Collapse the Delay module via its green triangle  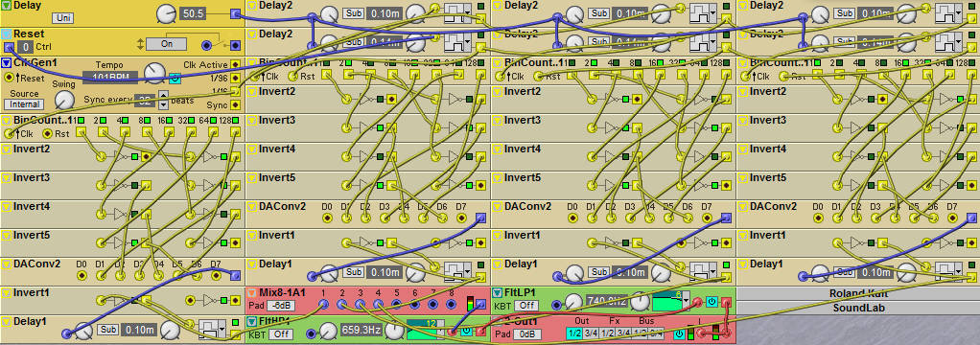pyautogui.click(x=7, y=5)
